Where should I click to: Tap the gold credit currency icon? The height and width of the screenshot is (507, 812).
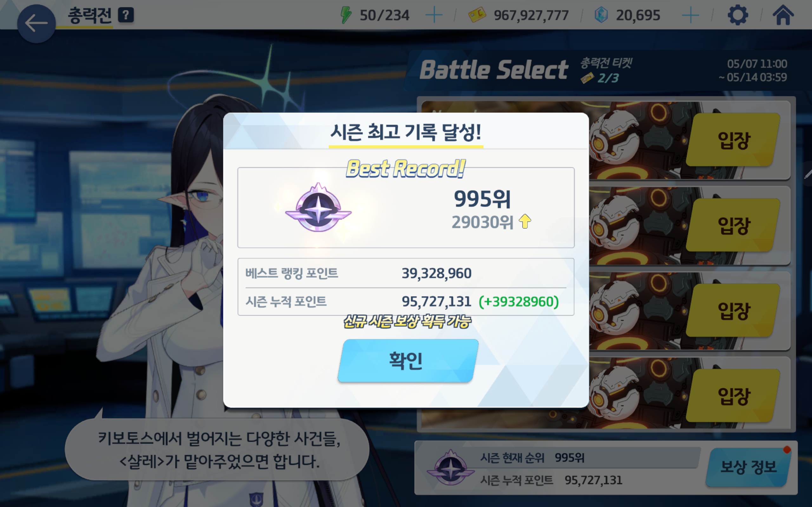(x=477, y=15)
